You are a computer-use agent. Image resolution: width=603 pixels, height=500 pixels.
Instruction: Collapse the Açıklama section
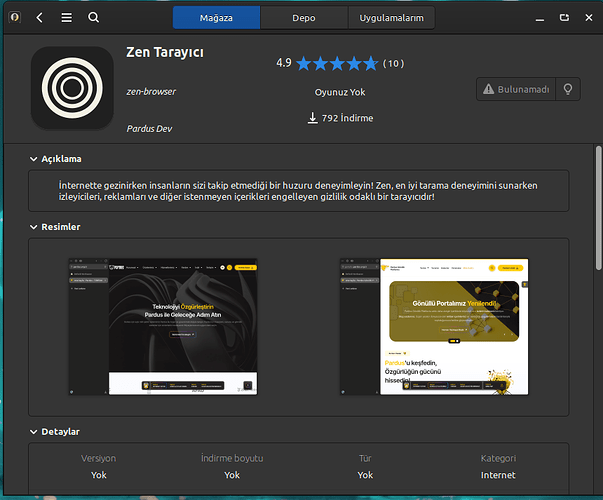33,159
